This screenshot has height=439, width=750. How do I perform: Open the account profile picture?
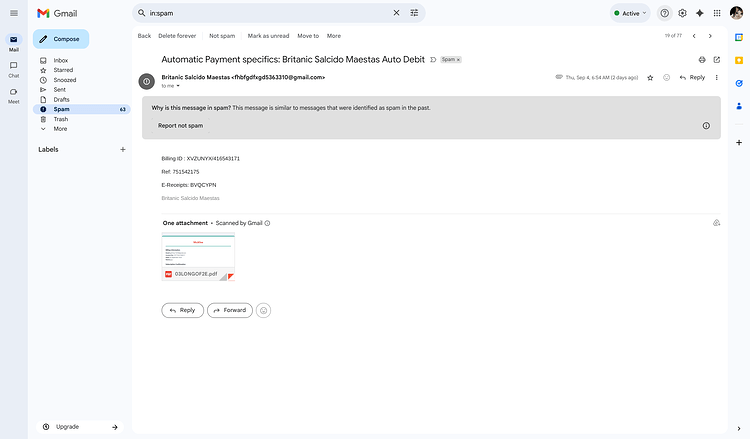click(x=737, y=13)
